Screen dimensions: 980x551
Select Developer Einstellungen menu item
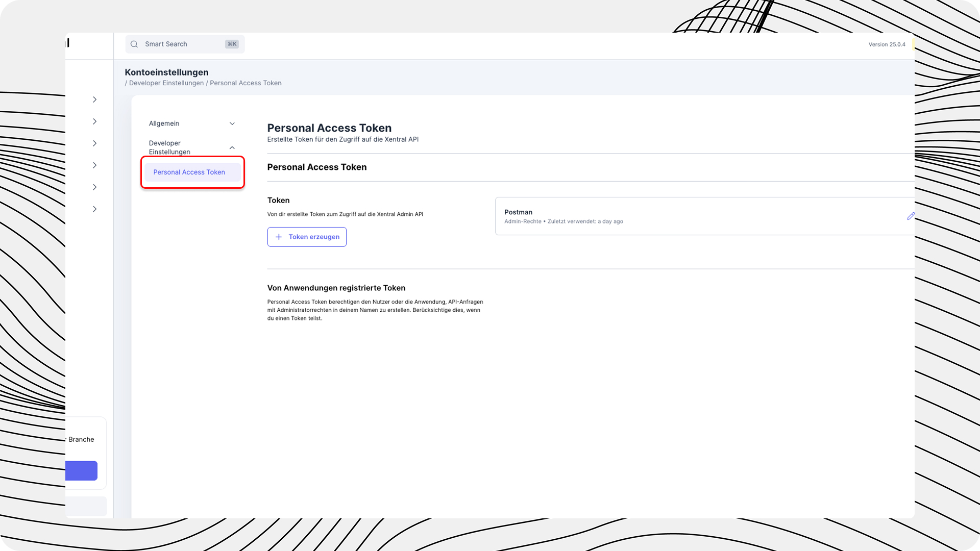coord(169,147)
